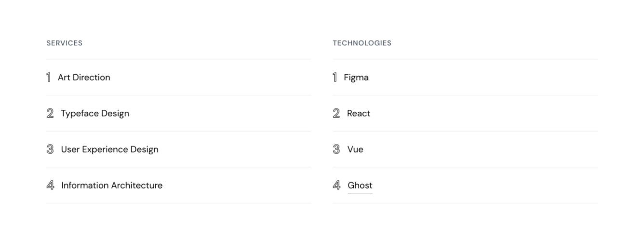Select the Art Direction service

84,77
